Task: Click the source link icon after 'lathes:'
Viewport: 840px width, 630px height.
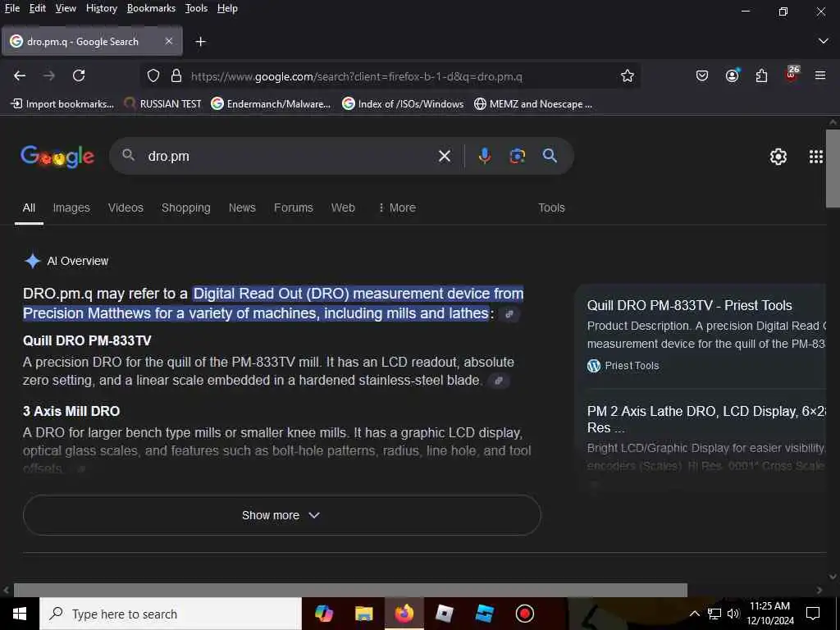Action: point(509,314)
